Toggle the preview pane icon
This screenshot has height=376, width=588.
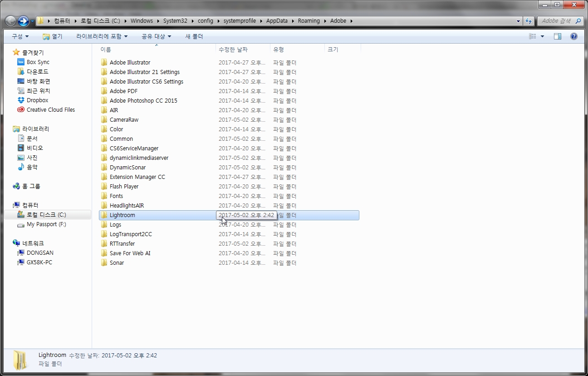pos(558,36)
